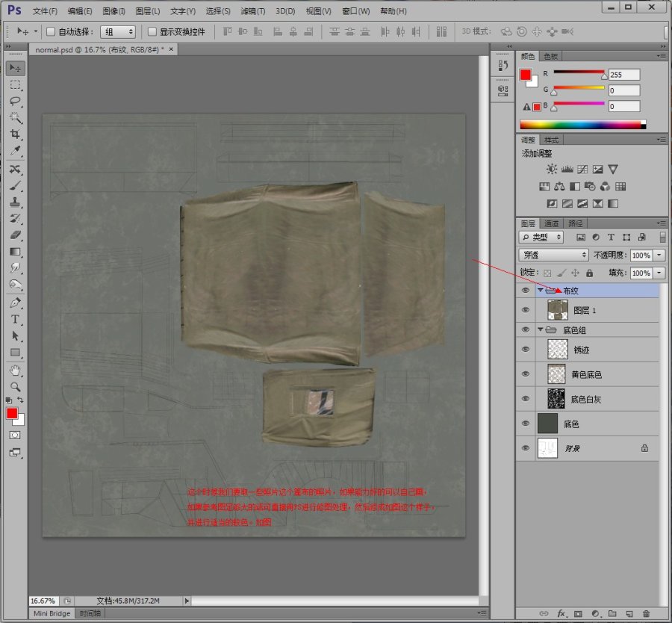
Task: Switch to the 色板 tab
Action: click(x=551, y=56)
